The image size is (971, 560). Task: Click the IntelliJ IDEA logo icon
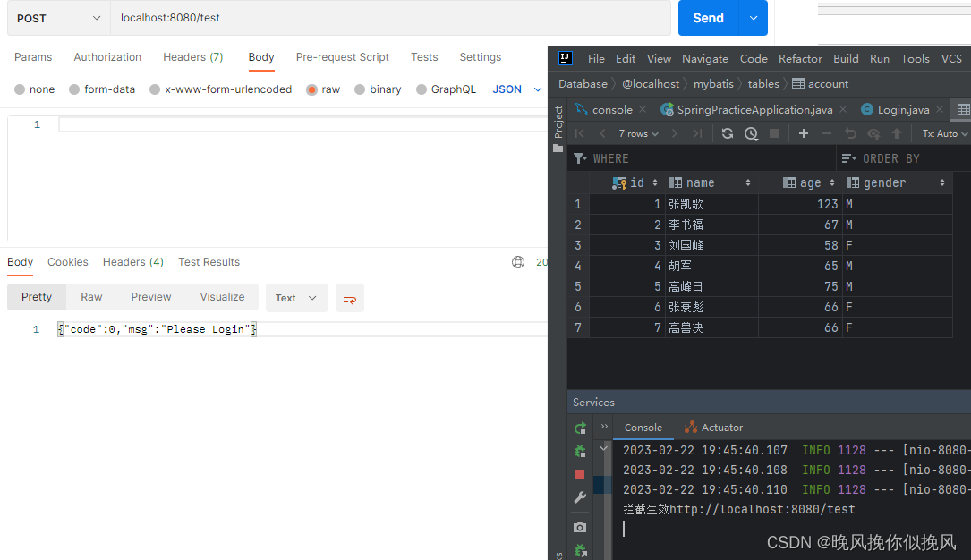pyautogui.click(x=565, y=58)
